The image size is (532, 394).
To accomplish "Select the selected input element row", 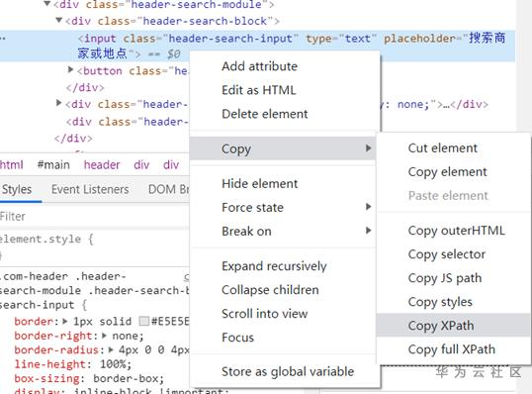I will pos(257,46).
